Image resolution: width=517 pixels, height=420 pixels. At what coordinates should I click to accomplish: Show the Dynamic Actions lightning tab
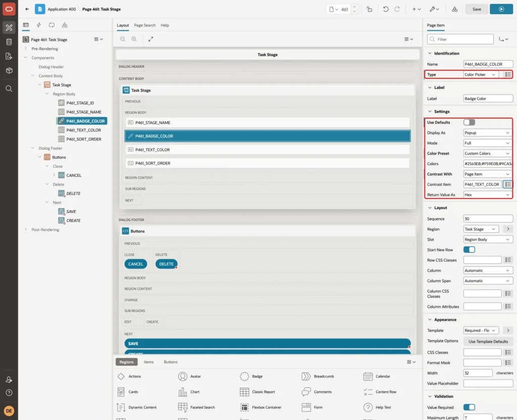tap(38, 25)
